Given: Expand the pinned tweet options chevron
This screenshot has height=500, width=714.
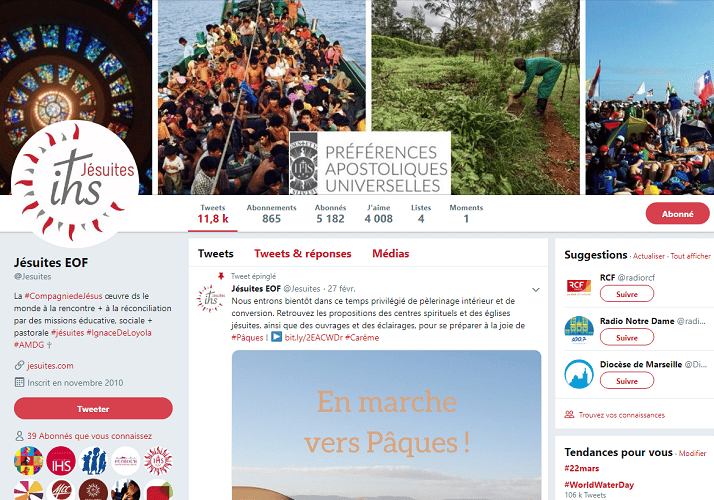Looking at the screenshot, I should point(536,290).
